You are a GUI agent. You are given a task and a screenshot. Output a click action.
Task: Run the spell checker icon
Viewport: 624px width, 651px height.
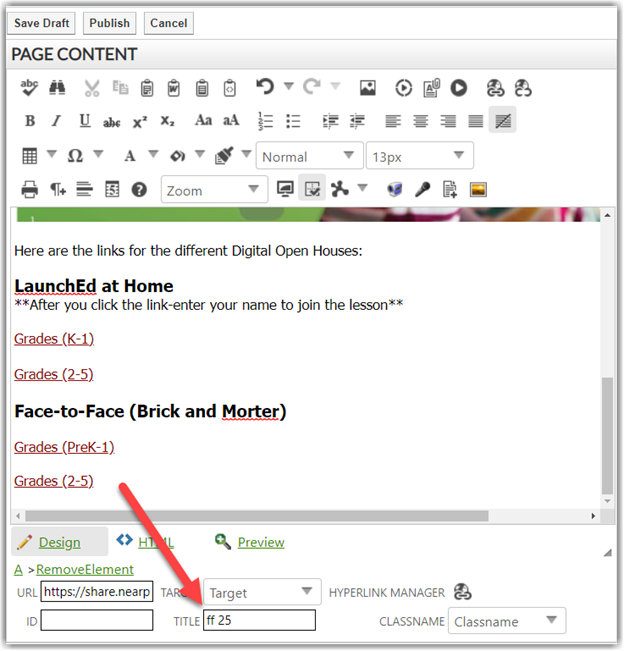point(29,88)
